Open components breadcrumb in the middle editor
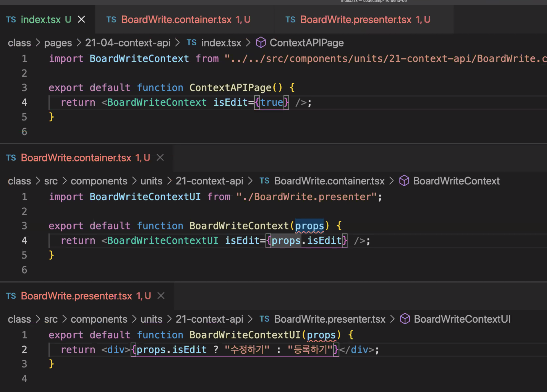Screen dimensions: 547x392 99,181
